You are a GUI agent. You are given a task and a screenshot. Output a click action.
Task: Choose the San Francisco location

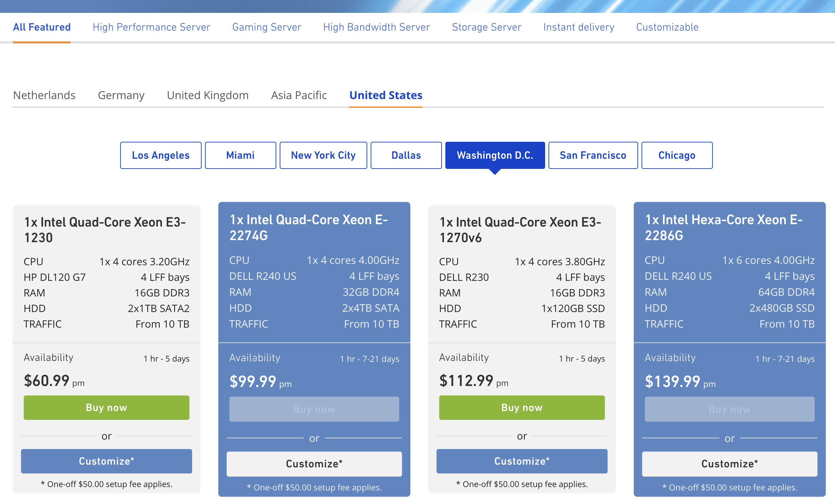pos(593,155)
